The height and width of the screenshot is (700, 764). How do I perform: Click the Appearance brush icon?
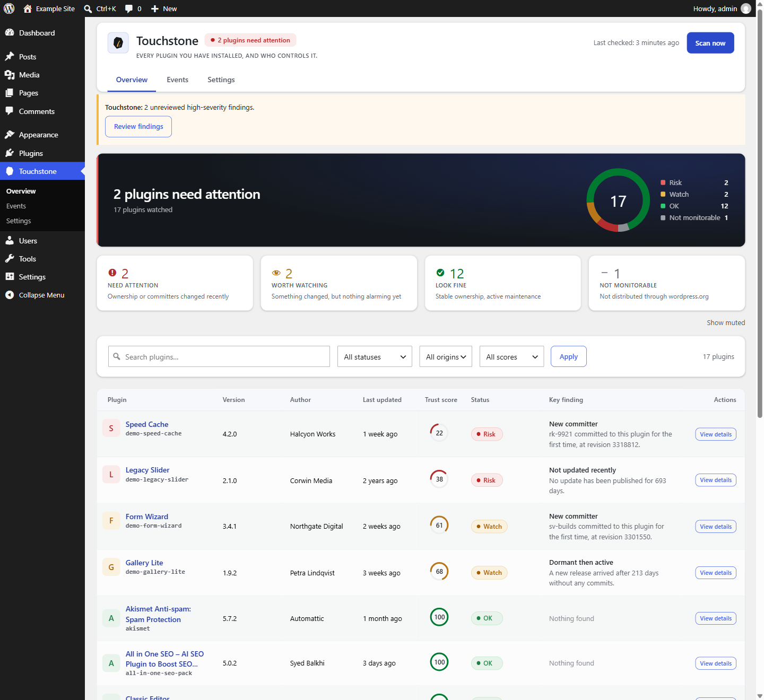pyautogui.click(x=10, y=135)
